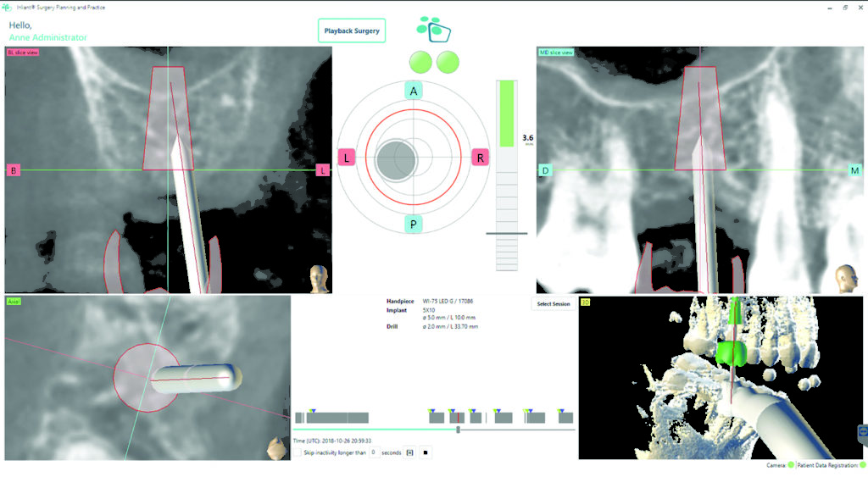Click the 3.6 mm depth reading

[x=527, y=138]
